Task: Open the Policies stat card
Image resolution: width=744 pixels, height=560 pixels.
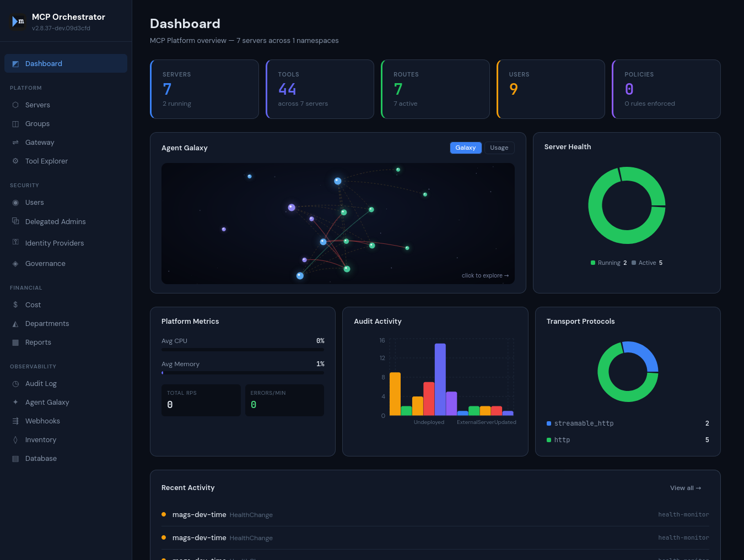Action: click(x=666, y=89)
